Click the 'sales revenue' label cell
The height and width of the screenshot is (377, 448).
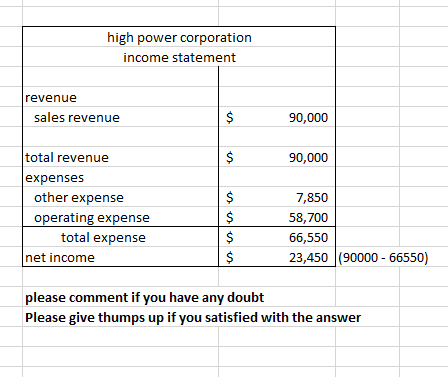[x=121, y=117]
